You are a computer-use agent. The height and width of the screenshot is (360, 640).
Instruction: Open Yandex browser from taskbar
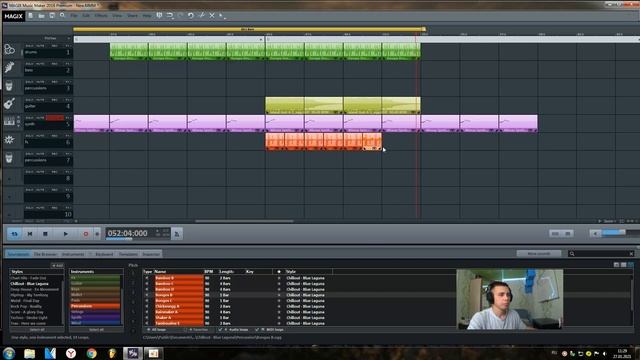[71, 353]
